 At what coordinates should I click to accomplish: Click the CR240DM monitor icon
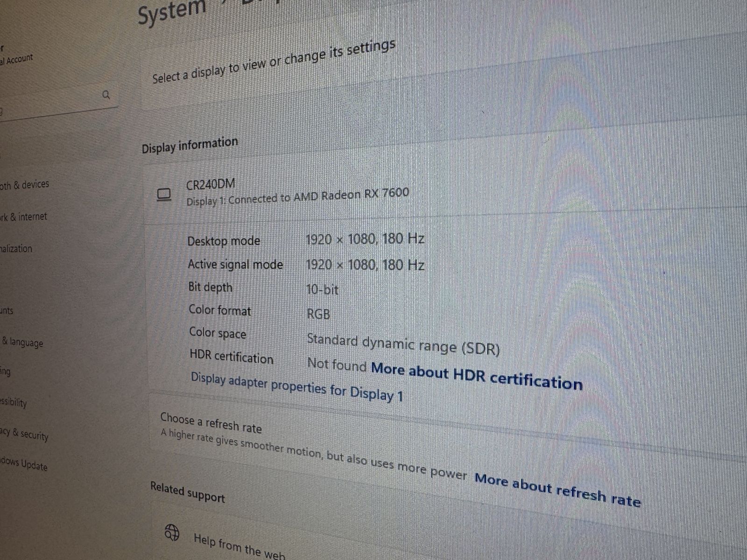tap(164, 195)
